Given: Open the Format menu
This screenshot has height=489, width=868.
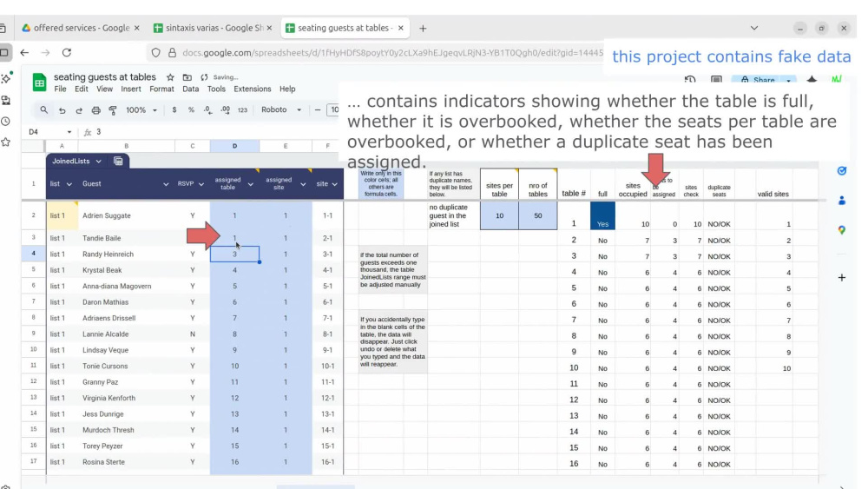Looking at the screenshot, I should 161,89.
